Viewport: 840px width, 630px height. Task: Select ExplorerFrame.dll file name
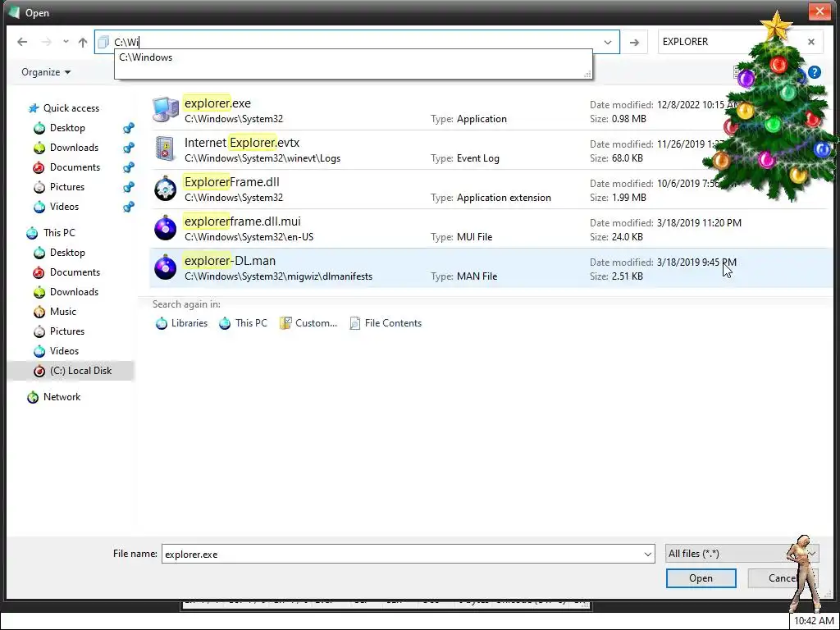coord(232,182)
